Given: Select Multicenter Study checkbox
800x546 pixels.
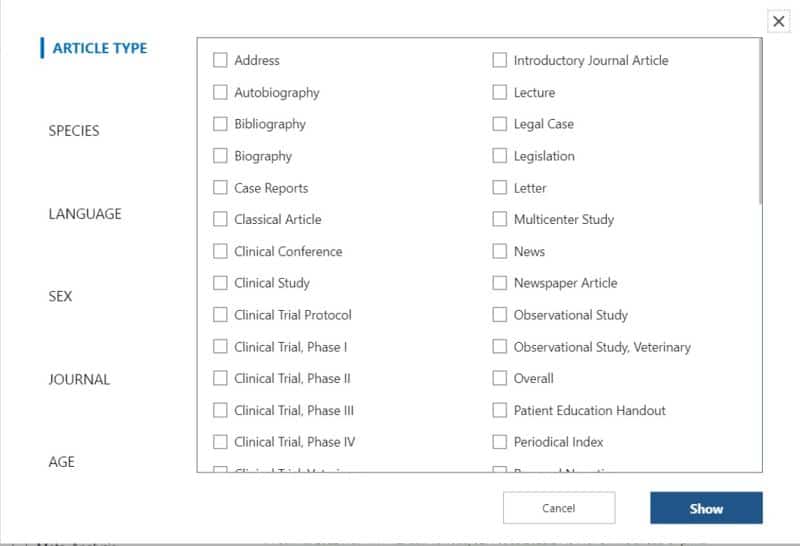Looking at the screenshot, I should click(500, 219).
